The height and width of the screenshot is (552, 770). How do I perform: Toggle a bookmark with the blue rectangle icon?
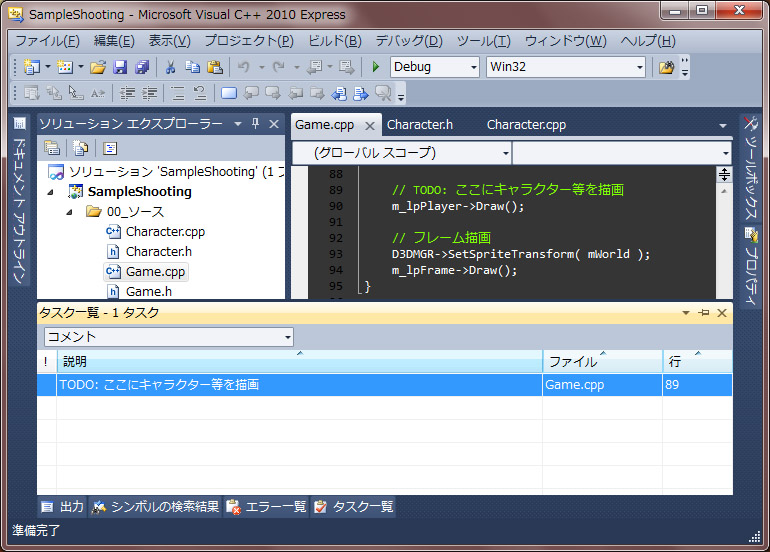coord(229,93)
